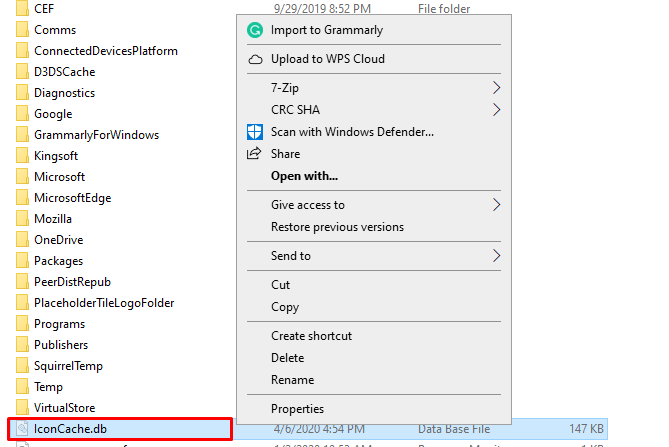The height and width of the screenshot is (447, 669).
Task: Click the Windows Defender shield icon
Action: (x=253, y=132)
